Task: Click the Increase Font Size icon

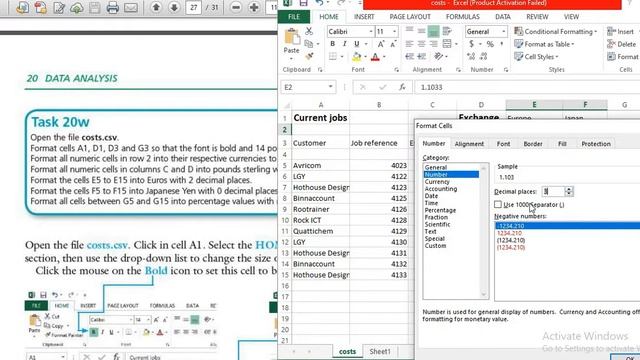Action: (x=380, y=44)
